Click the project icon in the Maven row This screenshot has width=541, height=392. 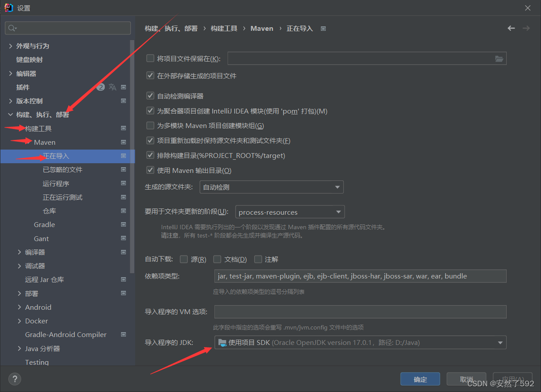(123, 142)
